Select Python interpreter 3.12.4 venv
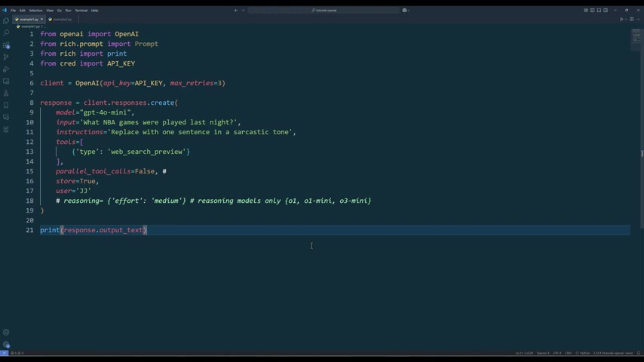644x362 pixels. 613,353
